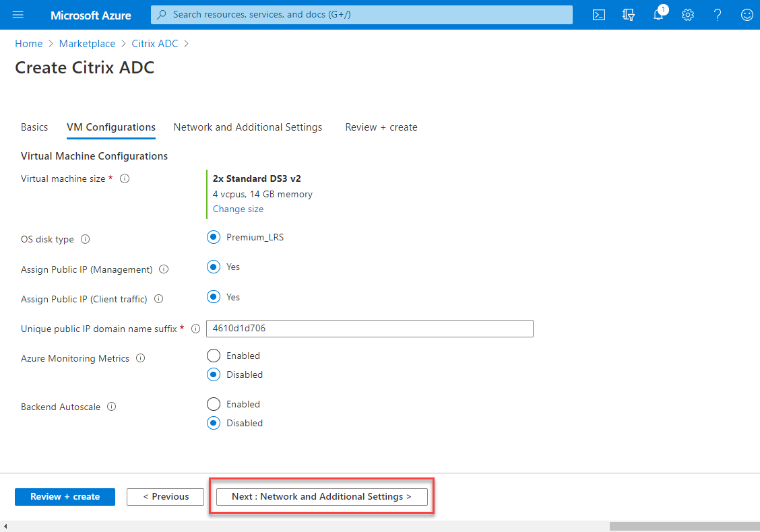Show info for Backend Autoscale
This screenshot has width=760, height=532.
coord(111,407)
